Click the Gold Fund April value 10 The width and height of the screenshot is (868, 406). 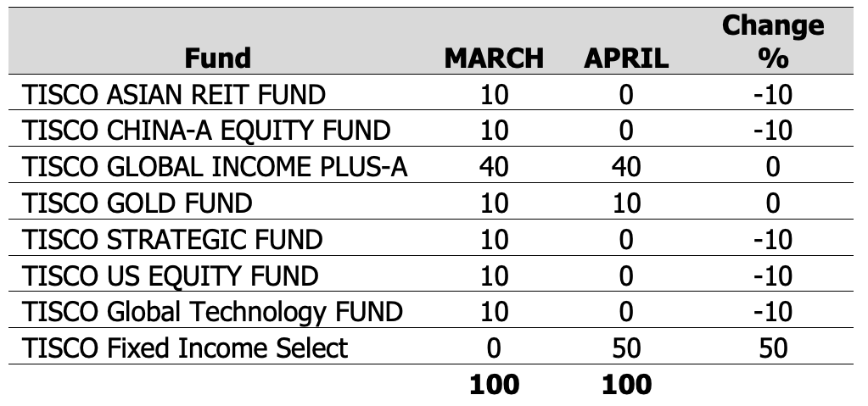tap(626, 203)
